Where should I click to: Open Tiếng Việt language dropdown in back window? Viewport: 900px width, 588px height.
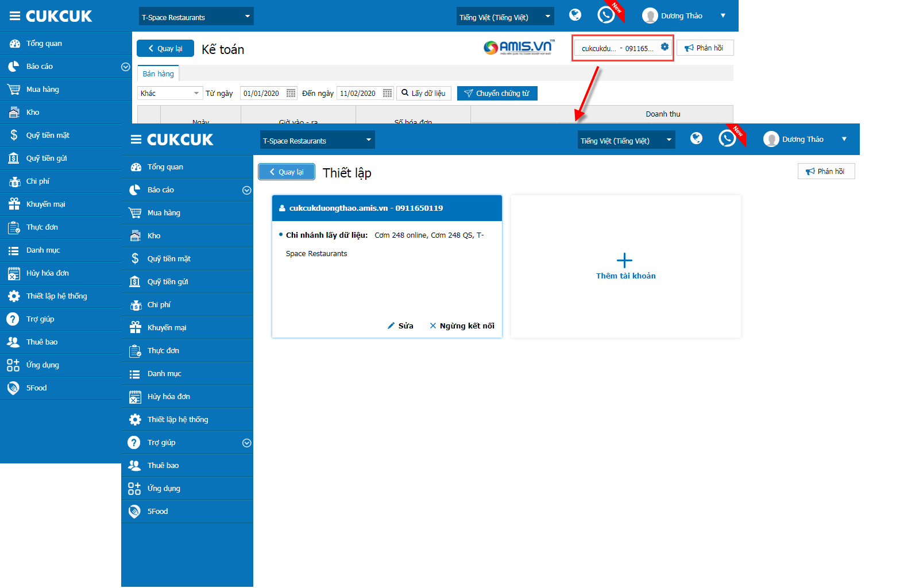tap(505, 17)
